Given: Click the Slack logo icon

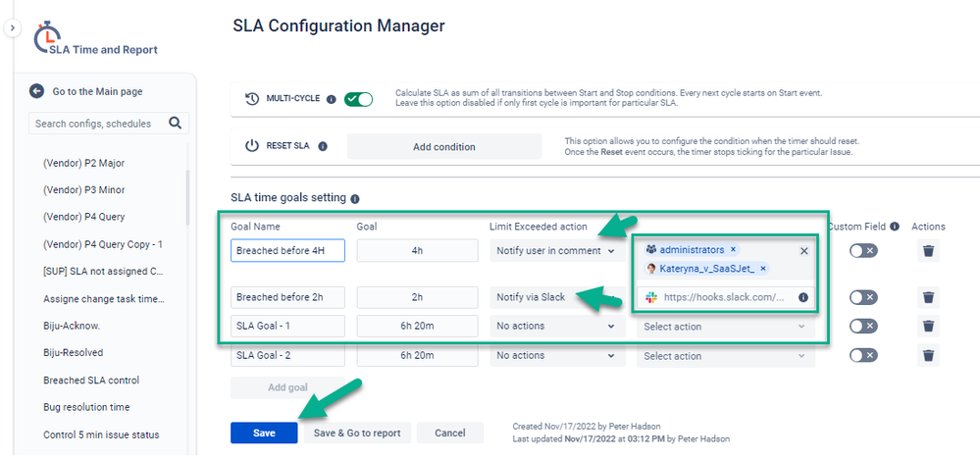Looking at the screenshot, I should pos(651,297).
